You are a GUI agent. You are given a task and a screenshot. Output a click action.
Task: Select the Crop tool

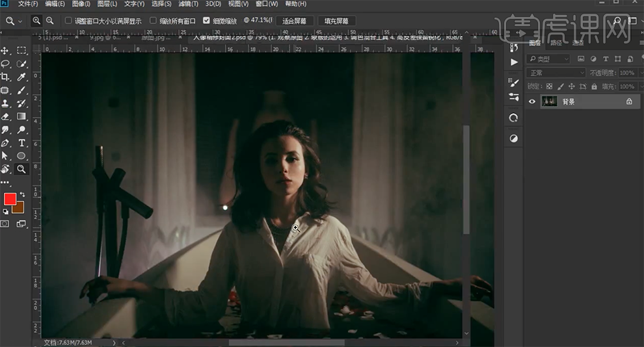point(5,77)
